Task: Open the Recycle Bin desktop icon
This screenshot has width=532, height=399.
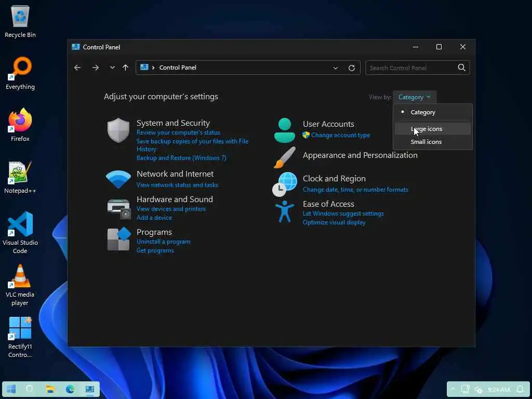Action: click(x=20, y=22)
